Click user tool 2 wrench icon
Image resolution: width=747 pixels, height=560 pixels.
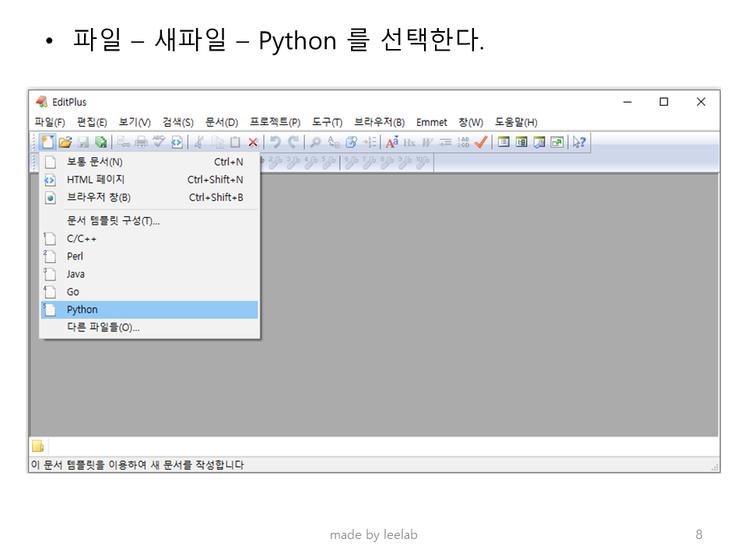point(275,163)
